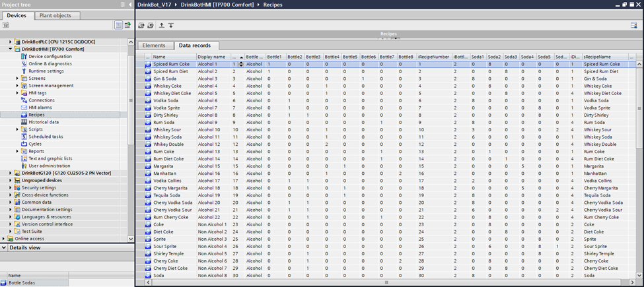Switch to the Devices tab
This screenshot has height=287, width=644.
pyautogui.click(x=17, y=16)
